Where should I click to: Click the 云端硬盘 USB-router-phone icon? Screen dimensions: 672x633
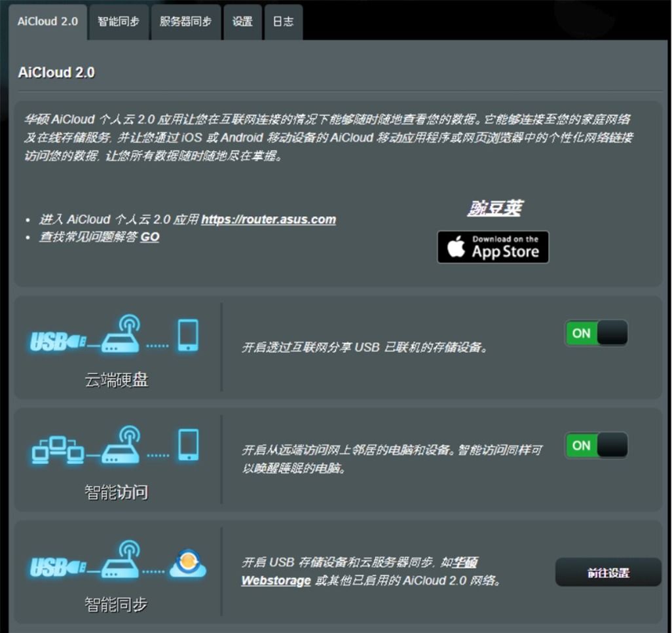pos(115,334)
